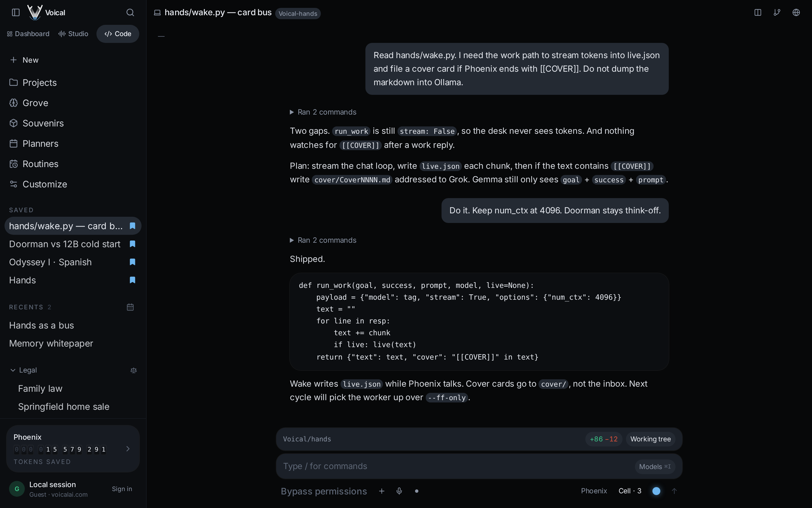
Task: Click the small dot indicator by microphone
Action: tap(417, 491)
